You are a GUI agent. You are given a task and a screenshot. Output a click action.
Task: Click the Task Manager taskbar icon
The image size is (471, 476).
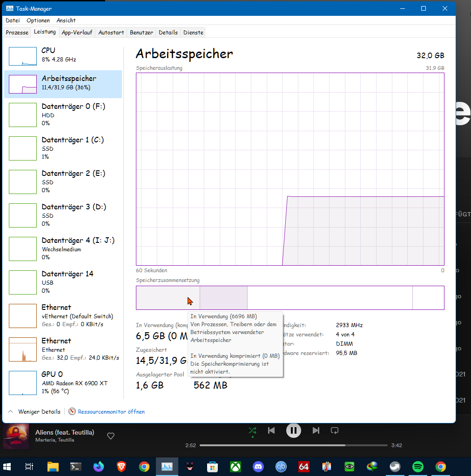tap(167, 467)
